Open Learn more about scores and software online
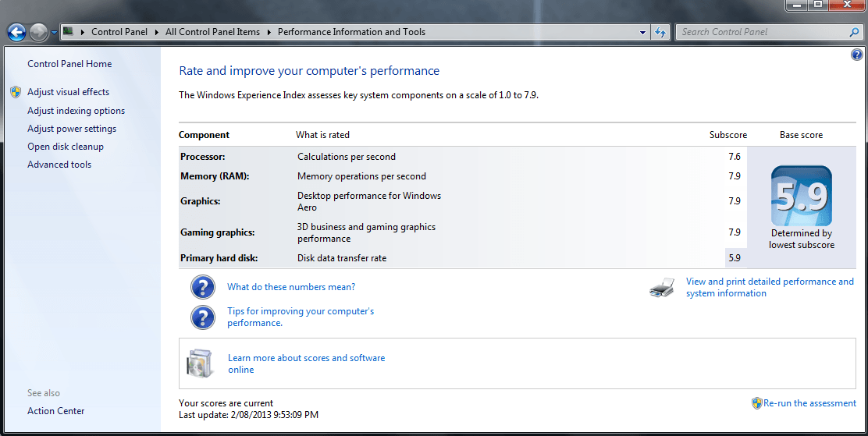 pos(307,363)
